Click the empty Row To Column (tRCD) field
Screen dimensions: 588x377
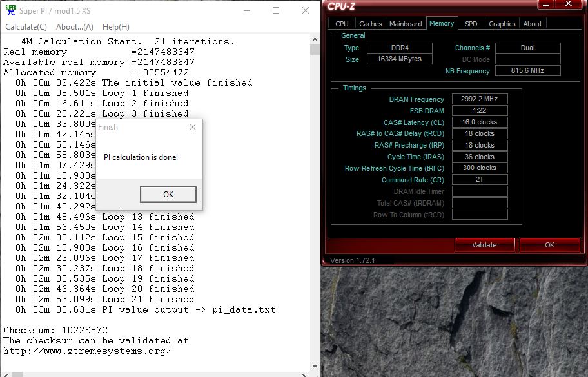[480, 215]
